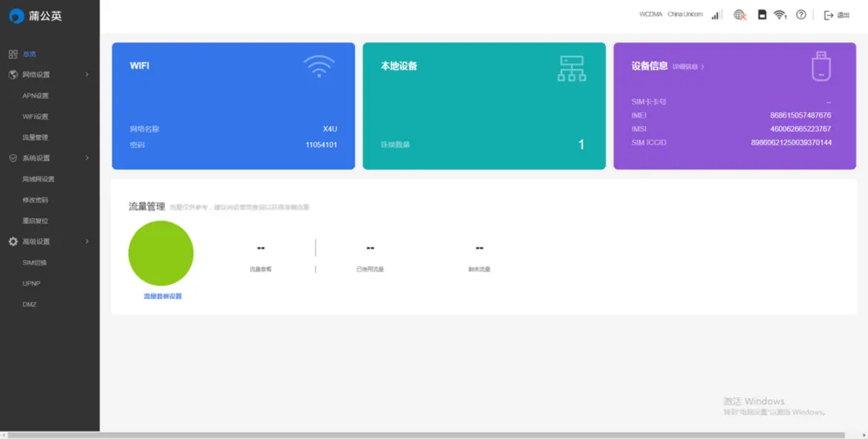This screenshot has width=868, height=439.
Task: Click the globe disconnected network icon
Action: (x=740, y=15)
